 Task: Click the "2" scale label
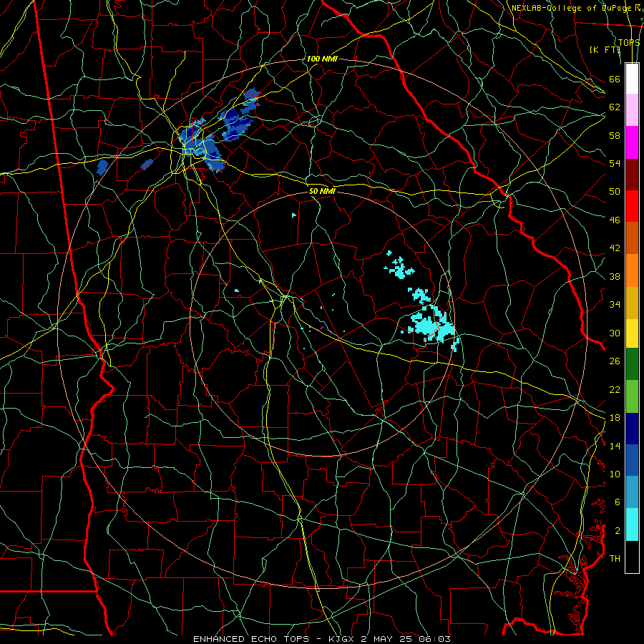(618, 531)
